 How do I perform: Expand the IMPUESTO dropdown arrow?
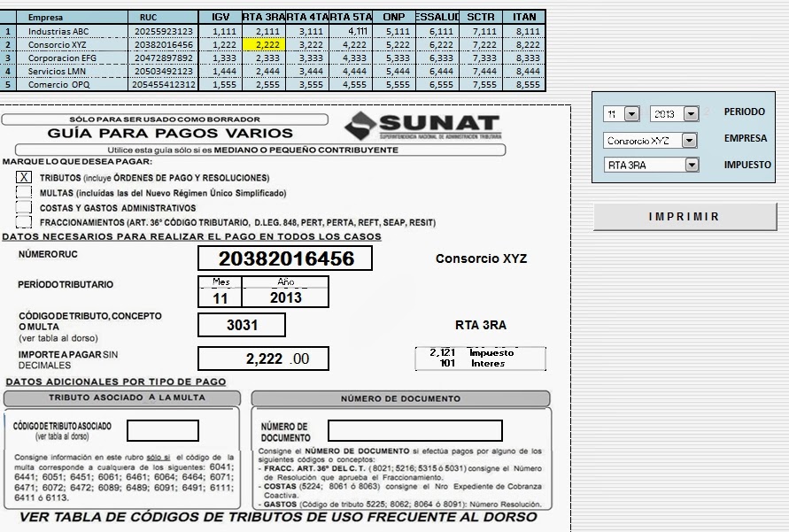pyautogui.click(x=692, y=165)
